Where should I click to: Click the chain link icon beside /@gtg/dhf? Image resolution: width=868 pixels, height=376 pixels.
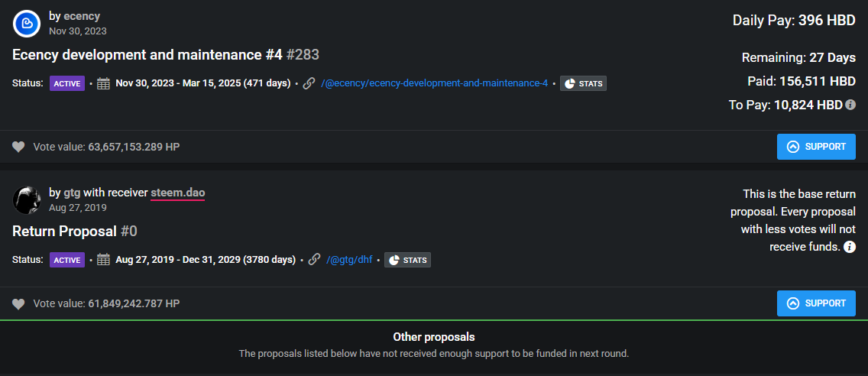coord(315,259)
